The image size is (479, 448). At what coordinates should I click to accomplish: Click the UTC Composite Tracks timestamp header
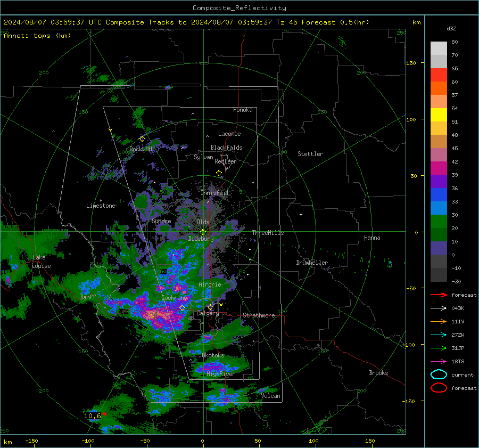click(x=186, y=22)
